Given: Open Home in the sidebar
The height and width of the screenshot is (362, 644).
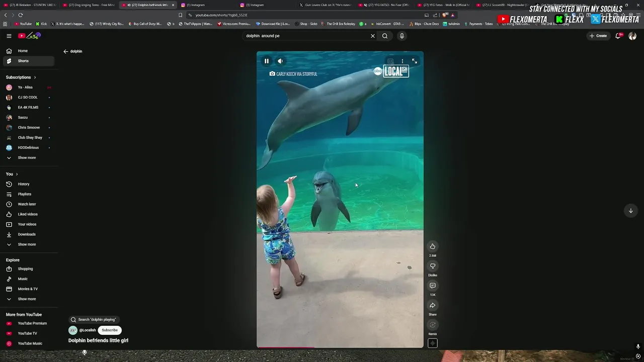Looking at the screenshot, I should [29, 51].
